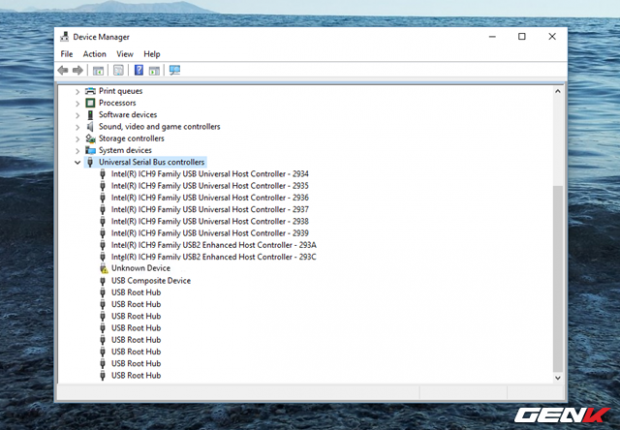Collapse Universal Serial Bus controllers node

tap(78, 162)
